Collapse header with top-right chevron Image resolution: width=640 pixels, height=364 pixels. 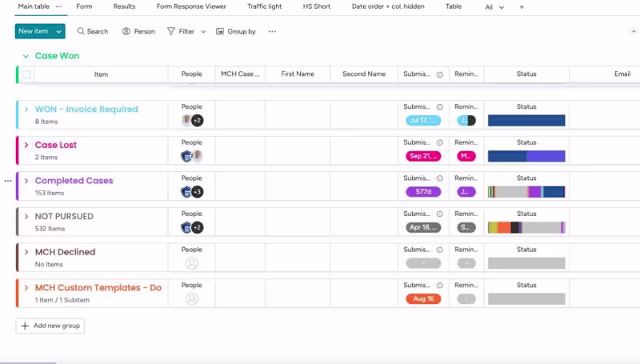pos(634,31)
